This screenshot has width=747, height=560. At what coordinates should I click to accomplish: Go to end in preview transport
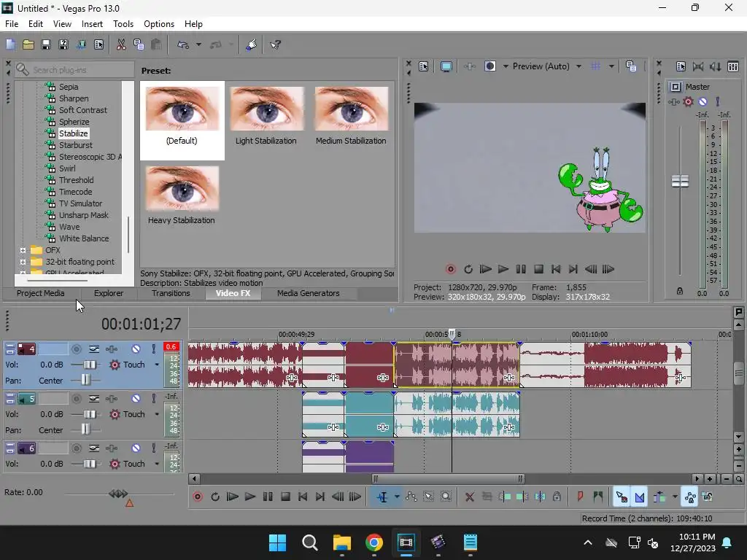pos(573,269)
